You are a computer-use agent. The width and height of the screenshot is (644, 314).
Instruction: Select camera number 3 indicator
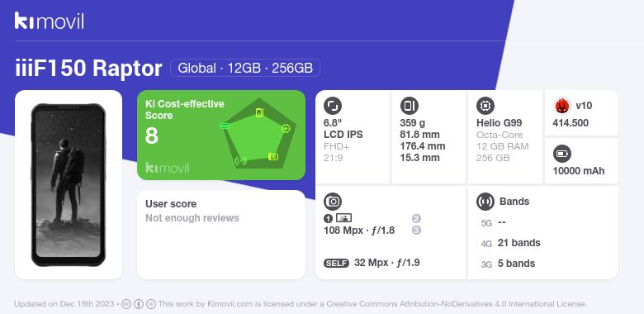[416, 231]
